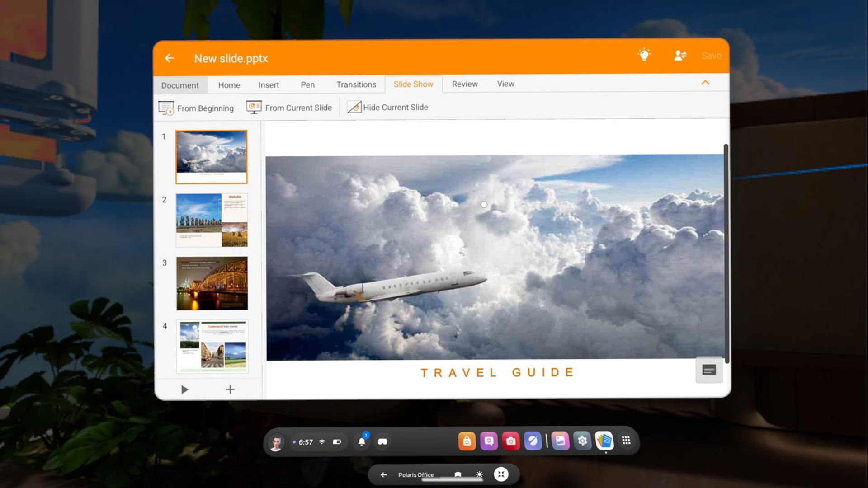
Task: Open the Document menu
Action: point(180,85)
